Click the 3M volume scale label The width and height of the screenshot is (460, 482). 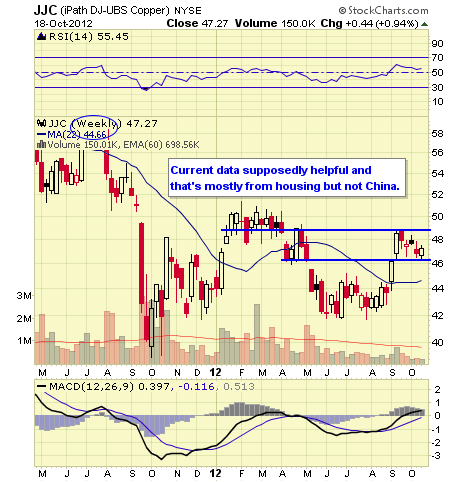pos(24,296)
